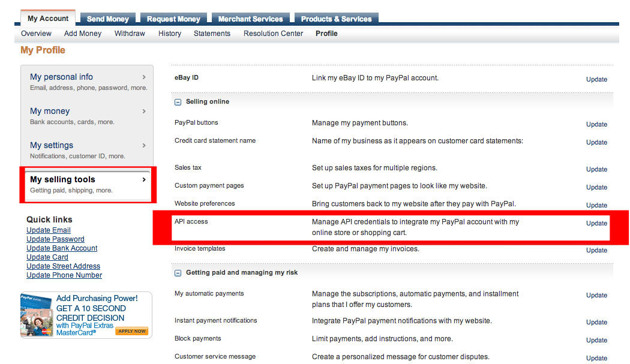Click Update for Custom payment pages
The width and height of the screenshot is (630, 364).
tap(596, 187)
